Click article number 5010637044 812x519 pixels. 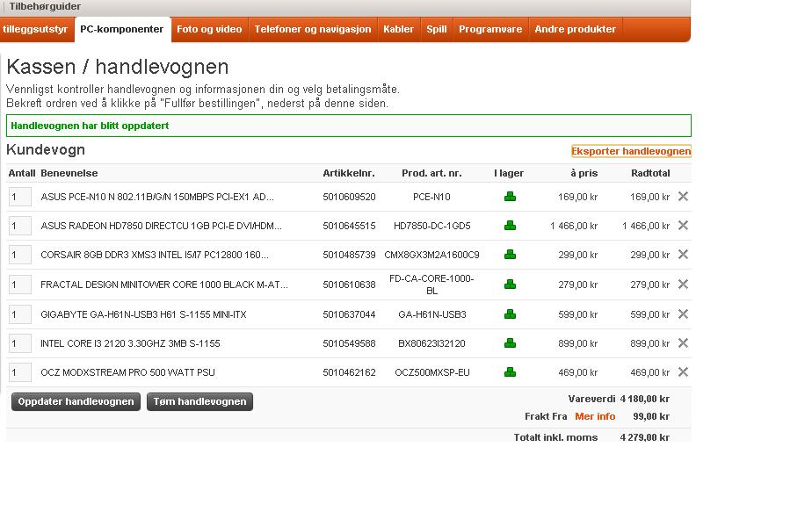[349, 314]
